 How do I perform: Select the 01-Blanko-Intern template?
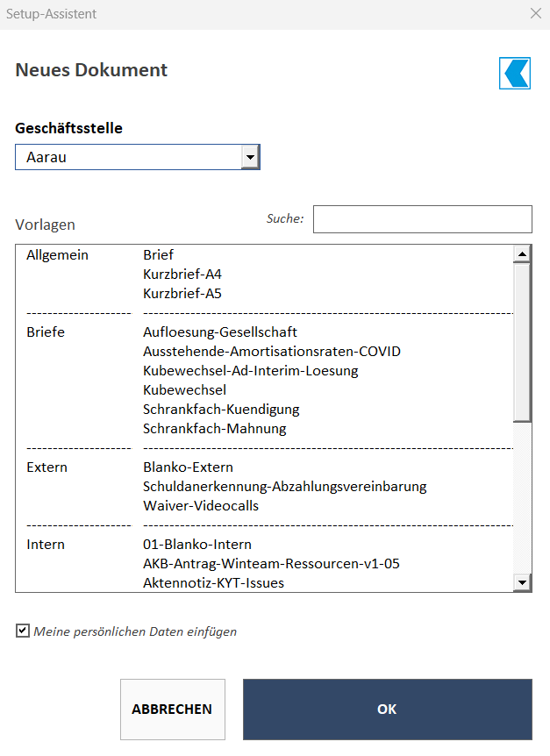tap(197, 544)
